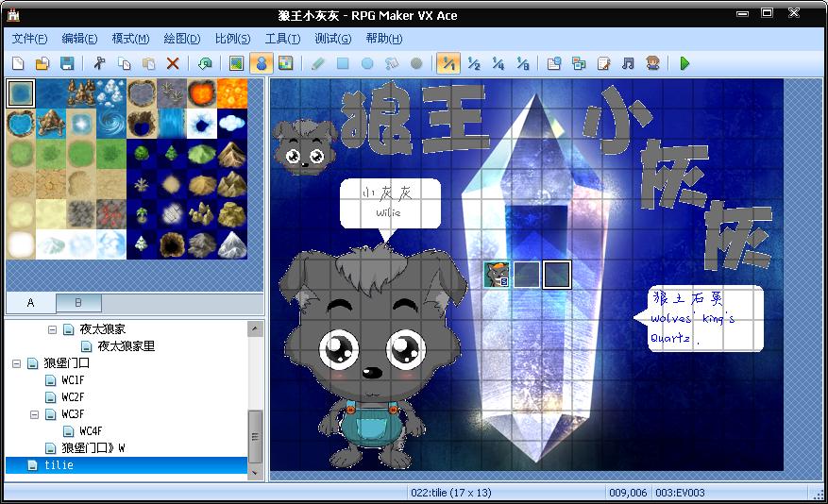The image size is (828, 504).
Task: Pick the snowy mountain tile in palette
Action: point(232,244)
